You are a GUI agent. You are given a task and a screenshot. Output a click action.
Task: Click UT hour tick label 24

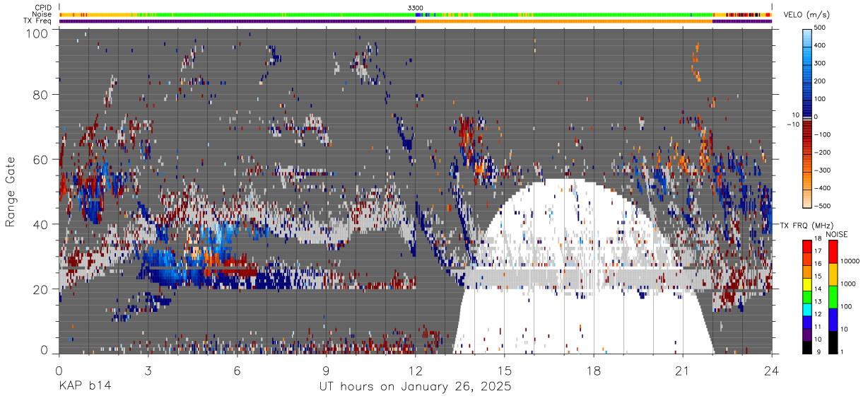click(772, 371)
